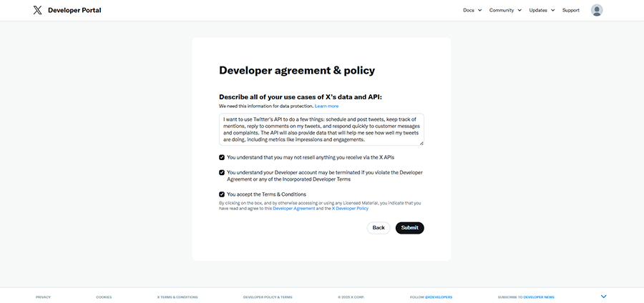Click the Developer Portal title
Image resolution: width=644 pixels, height=303 pixels.
[x=74, y=10]
